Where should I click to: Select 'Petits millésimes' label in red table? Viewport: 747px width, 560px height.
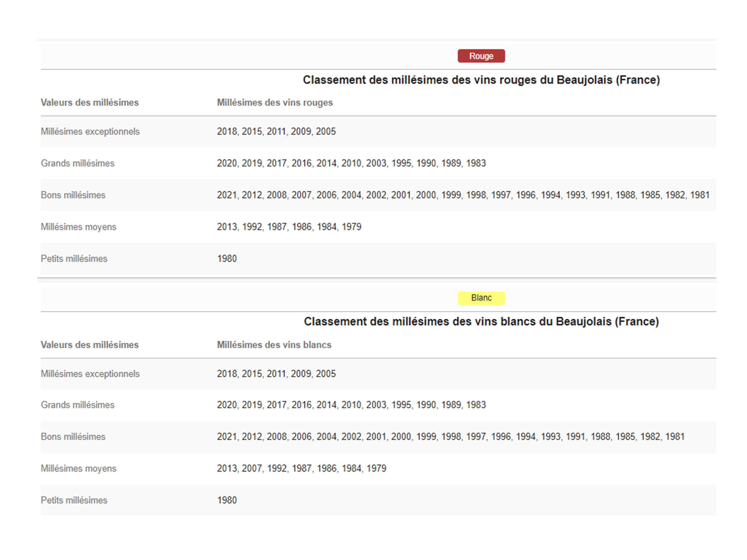coord(74,259)
